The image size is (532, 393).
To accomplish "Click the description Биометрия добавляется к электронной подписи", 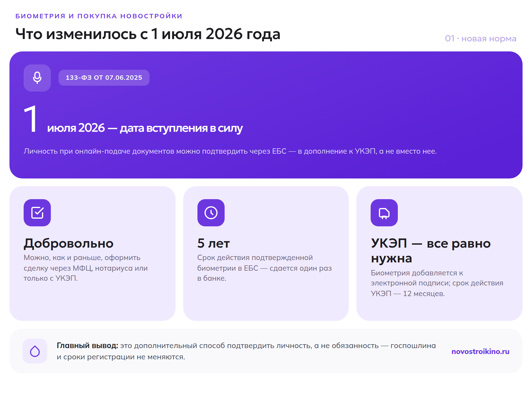I will coord(437,283).
